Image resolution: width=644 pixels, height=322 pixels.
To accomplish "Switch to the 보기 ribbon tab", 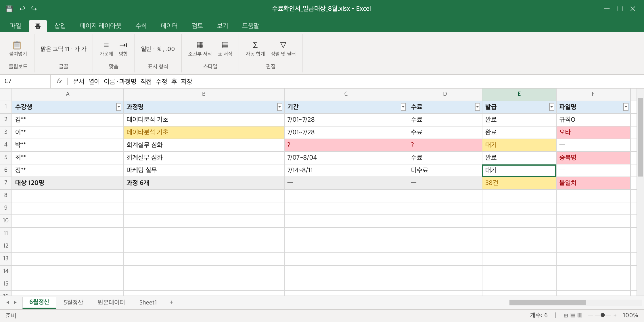I will 222,26.
